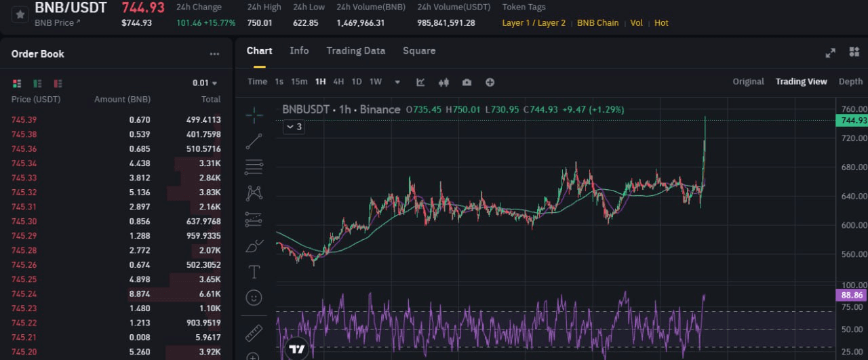The width and height of the screenshot is (868, 360).
Task: Switch to the Depth chart view
Action: [850, 81]
